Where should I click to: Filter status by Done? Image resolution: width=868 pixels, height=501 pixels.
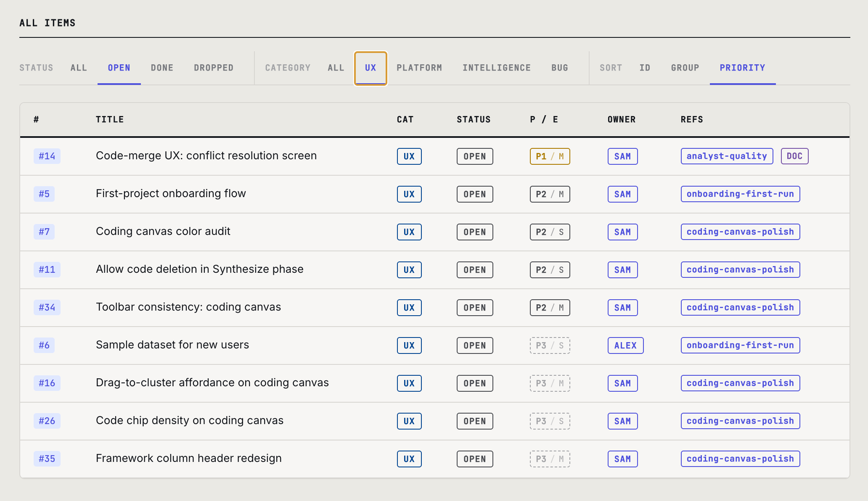click(162, 68)
